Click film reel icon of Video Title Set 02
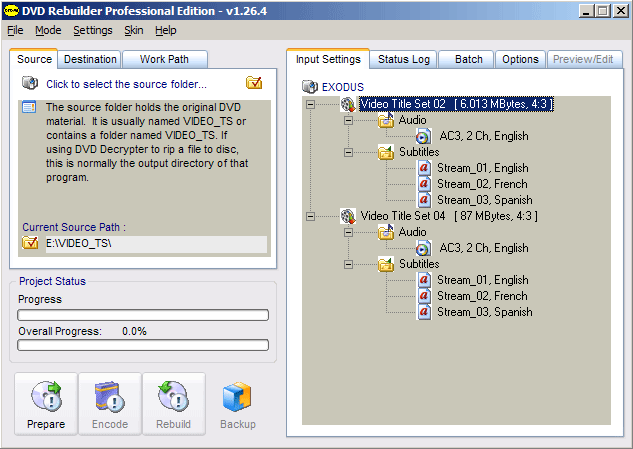This screenshot has height=449, width=633. (x=348, y=104)
